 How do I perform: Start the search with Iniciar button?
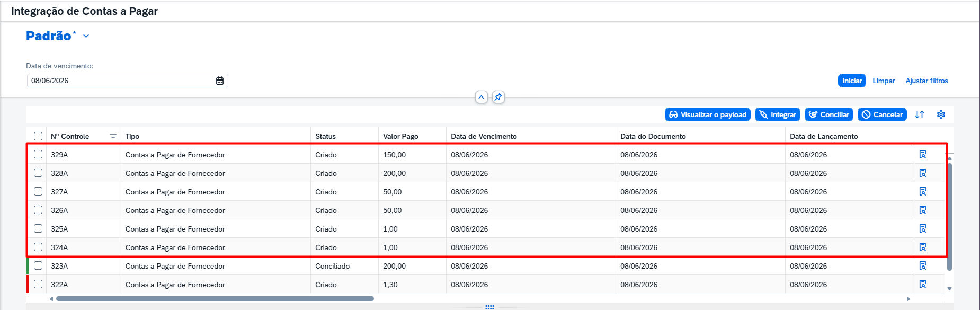coord(852,81)
